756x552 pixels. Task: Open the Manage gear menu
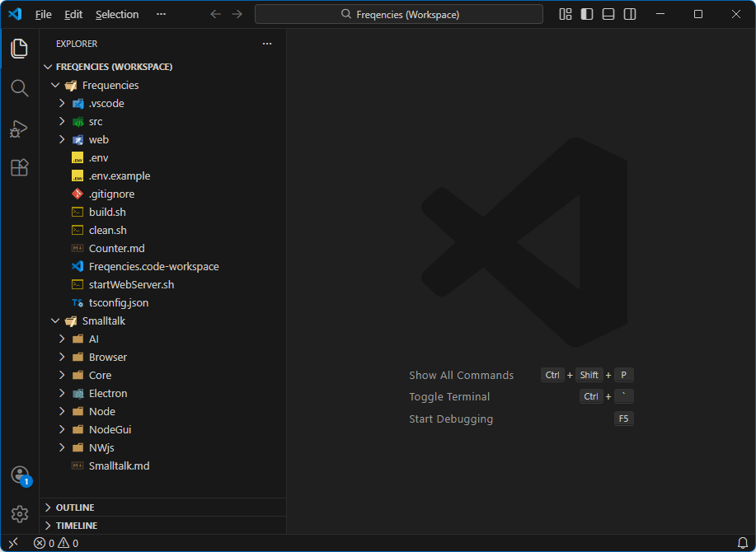[x=19, y=514]
